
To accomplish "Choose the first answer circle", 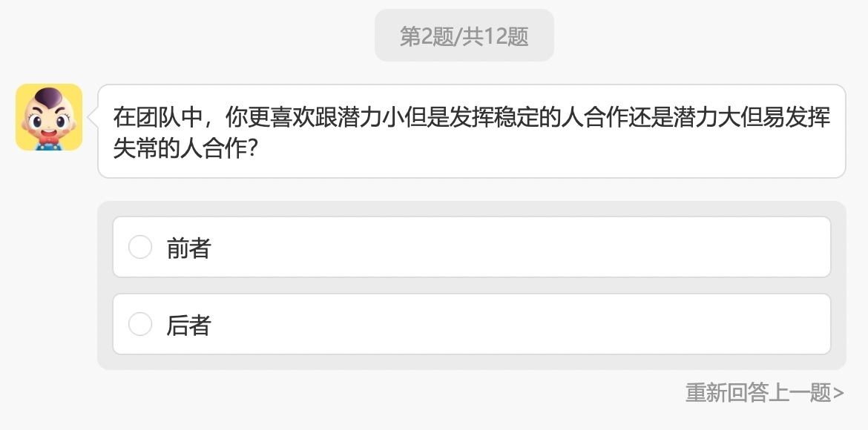I will pos(139,246).
